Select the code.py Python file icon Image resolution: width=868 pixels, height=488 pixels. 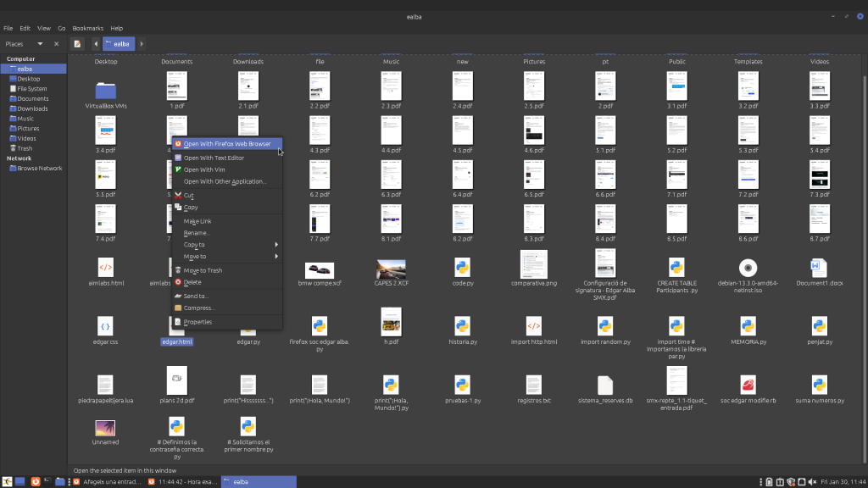tap(462, 269)
